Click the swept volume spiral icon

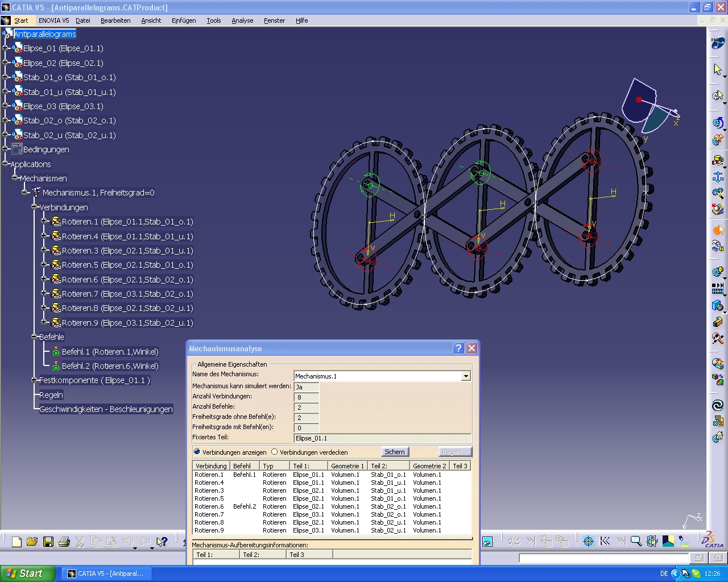tap(718, 405)
